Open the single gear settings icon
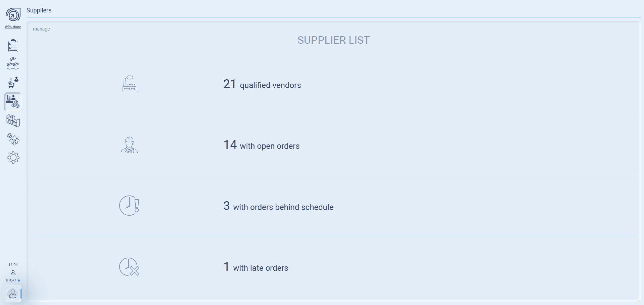644x305 pixels. (13, 158)
